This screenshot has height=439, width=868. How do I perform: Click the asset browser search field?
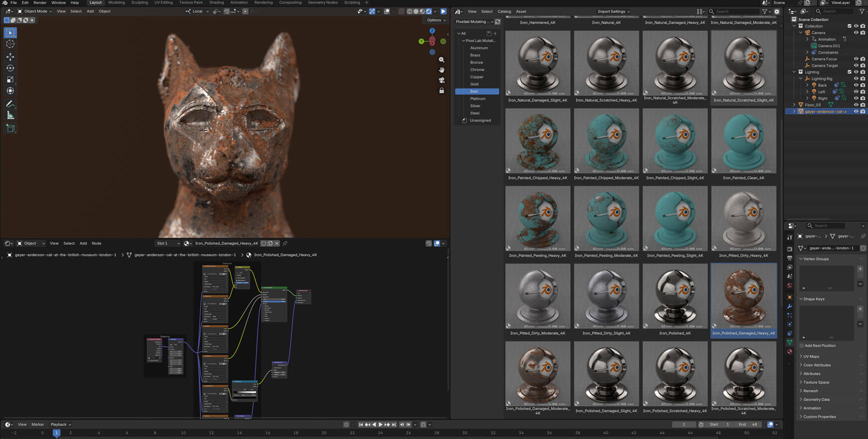point(733,11)
